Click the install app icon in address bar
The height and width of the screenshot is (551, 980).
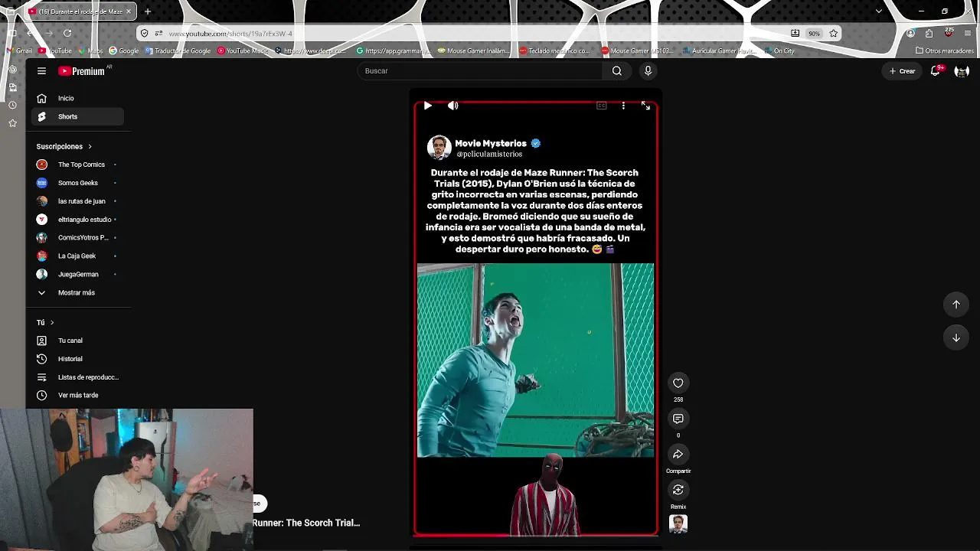(795, 34)
